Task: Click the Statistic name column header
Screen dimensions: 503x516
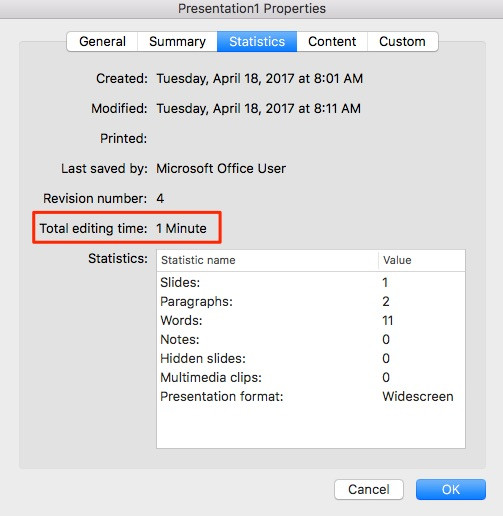Action: 267,260
